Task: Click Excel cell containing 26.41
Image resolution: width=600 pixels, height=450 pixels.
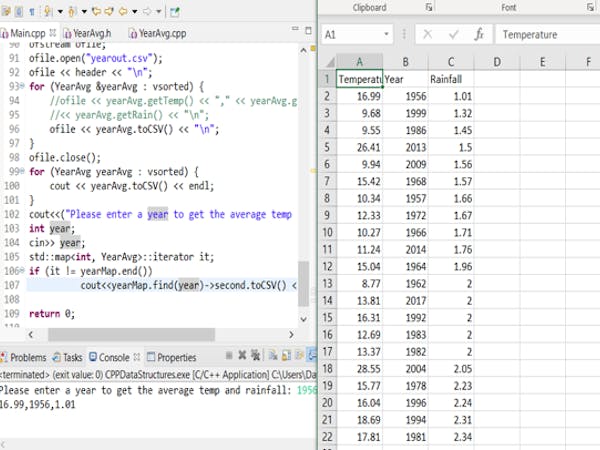Action: [359, 147]
